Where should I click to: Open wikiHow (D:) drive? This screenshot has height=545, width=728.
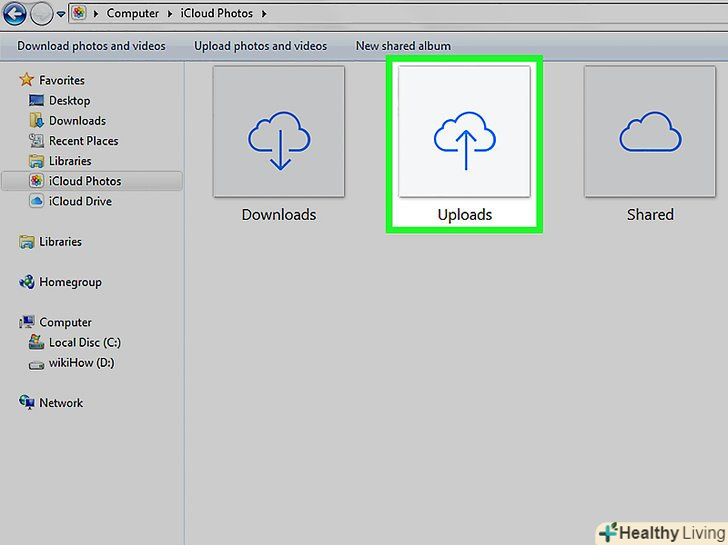82,363
